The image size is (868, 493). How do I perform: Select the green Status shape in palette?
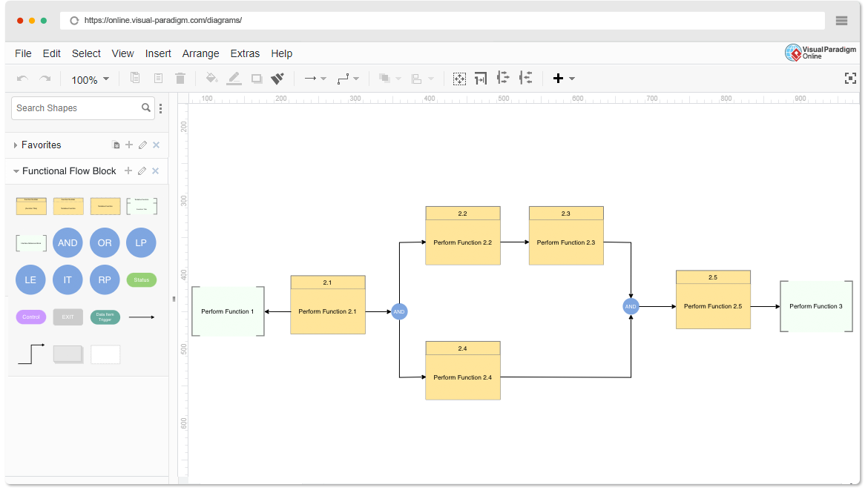(x=142, y=280)
